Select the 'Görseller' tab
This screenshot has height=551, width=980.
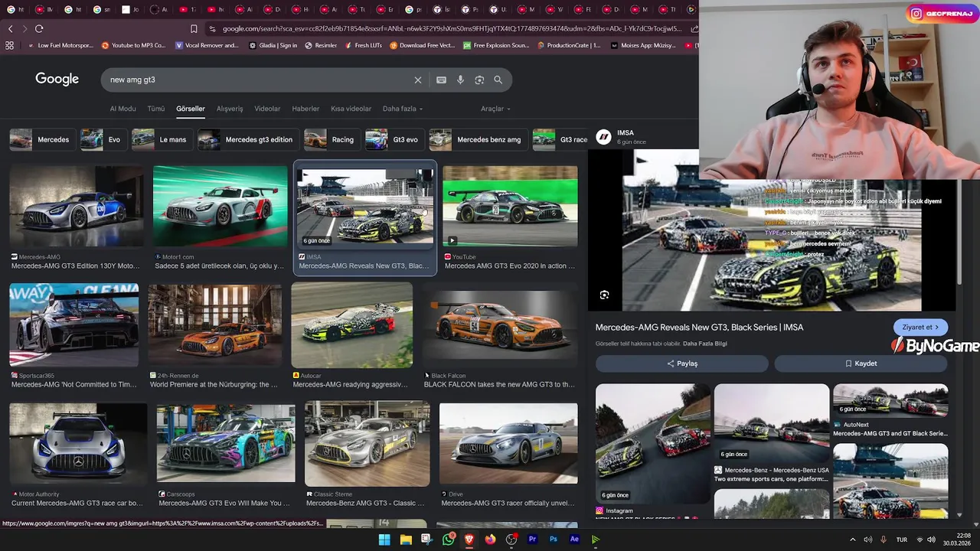point(191,109)
